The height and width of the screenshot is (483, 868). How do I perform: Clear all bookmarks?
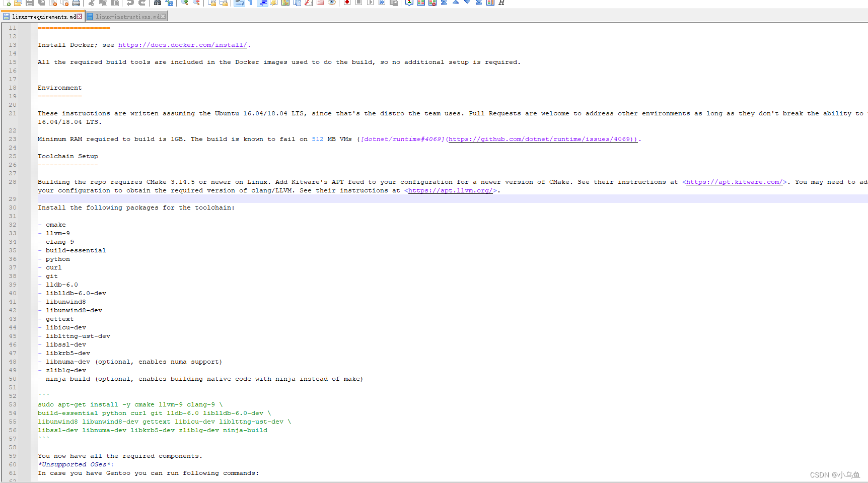[x=433, y=3]
